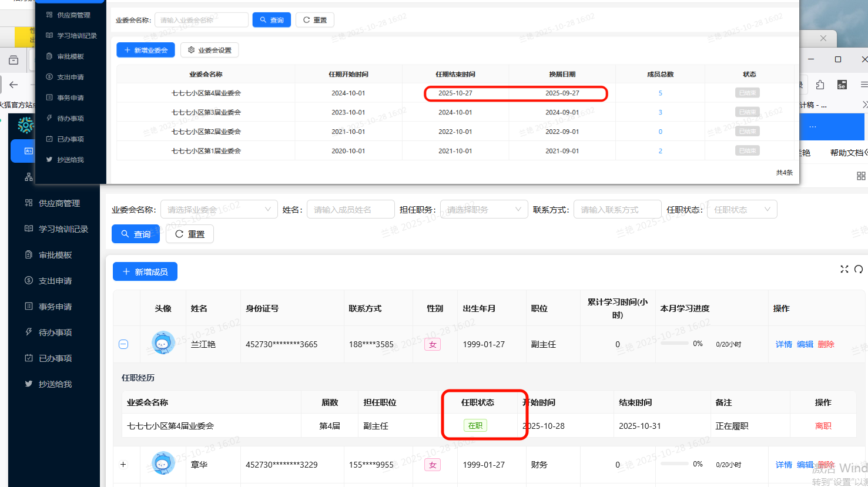Screen dimensions: 868x487
Task: Click the 章华 avatar icon
Action: 163,464
